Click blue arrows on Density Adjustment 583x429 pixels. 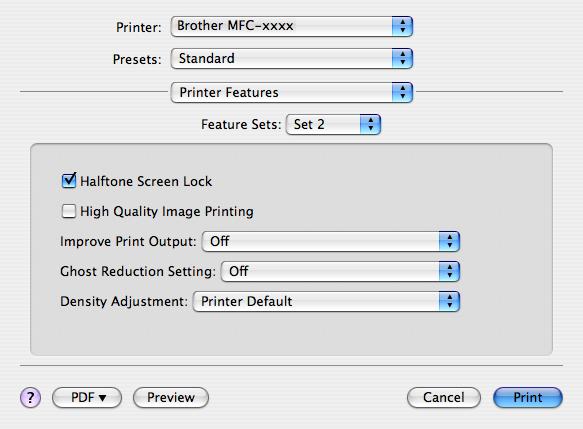450,301
